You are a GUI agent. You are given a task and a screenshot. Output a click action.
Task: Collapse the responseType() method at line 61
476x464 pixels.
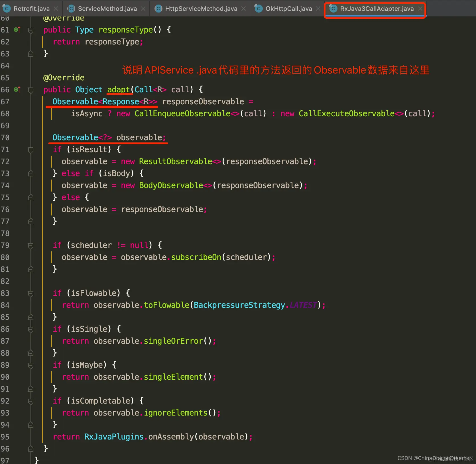pos(31,30)
